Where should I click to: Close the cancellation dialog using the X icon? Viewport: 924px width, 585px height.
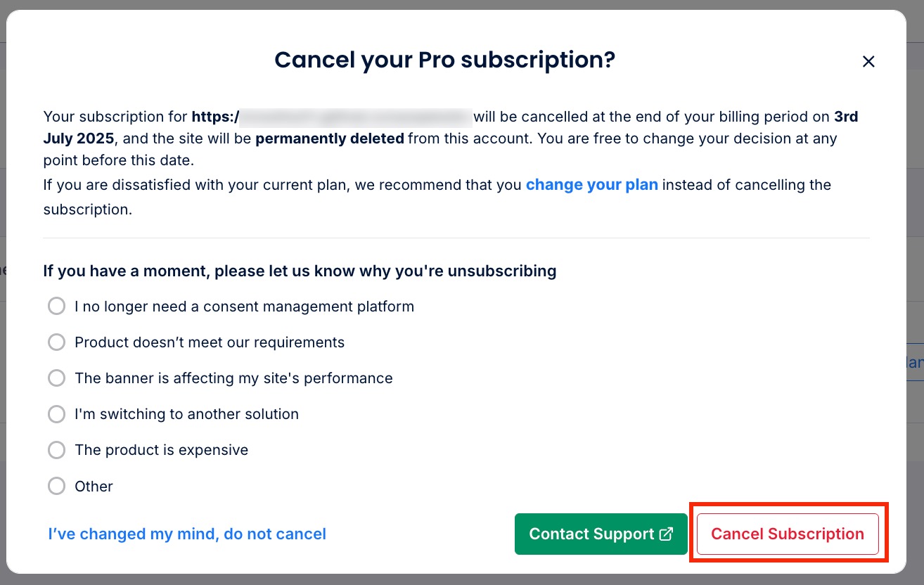coord(868,61)
